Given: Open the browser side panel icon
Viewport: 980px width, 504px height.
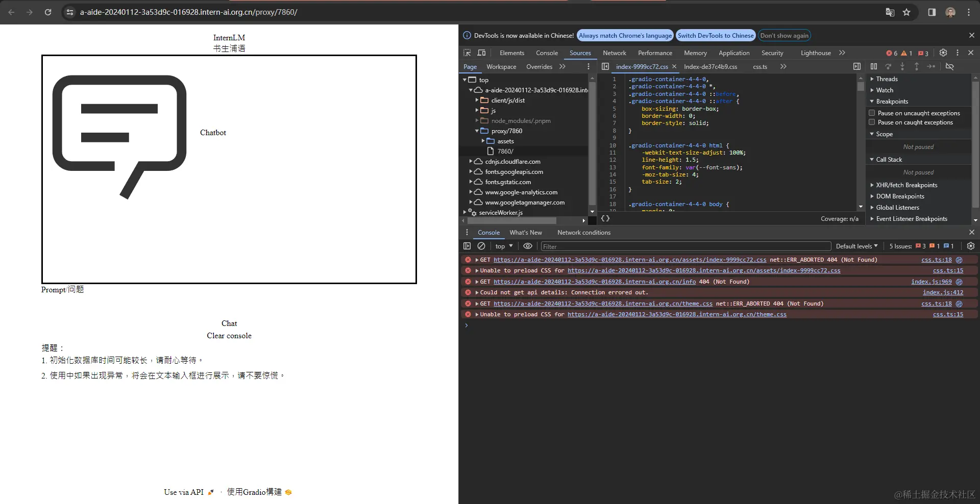Looking at the screenshot, I should point(932,12).
